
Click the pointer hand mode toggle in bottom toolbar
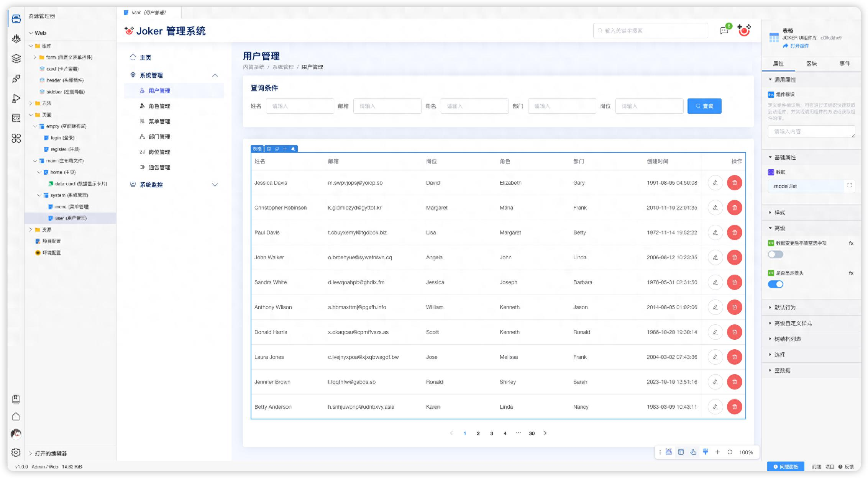point(693,452)
